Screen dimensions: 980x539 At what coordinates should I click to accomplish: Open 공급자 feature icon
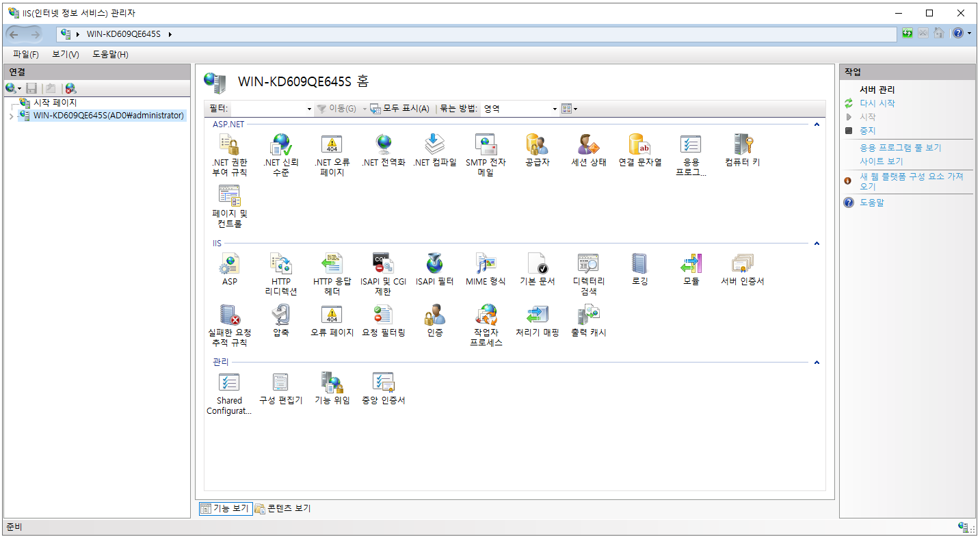(537, 144)
